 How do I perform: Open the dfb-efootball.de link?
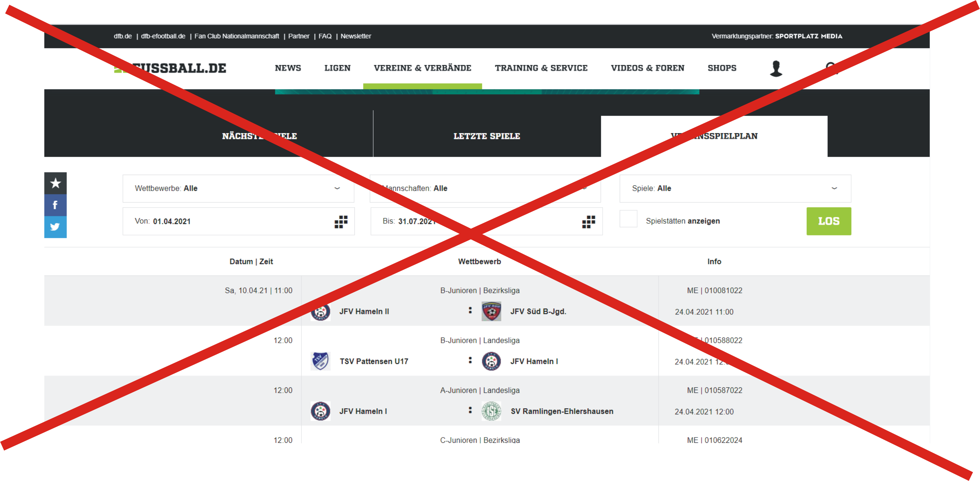[163, 36]
